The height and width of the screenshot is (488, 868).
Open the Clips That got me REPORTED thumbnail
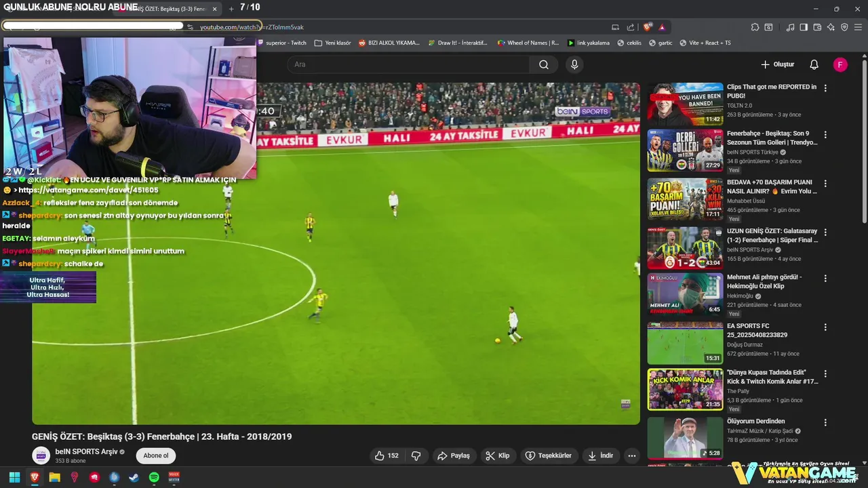tap(685, 104)
